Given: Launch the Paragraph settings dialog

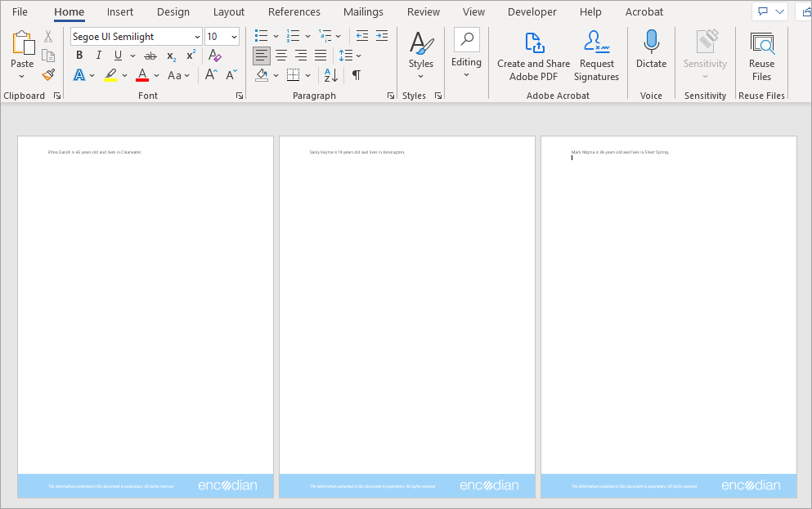Looking at the screenshot, I should tap(391, 96).
